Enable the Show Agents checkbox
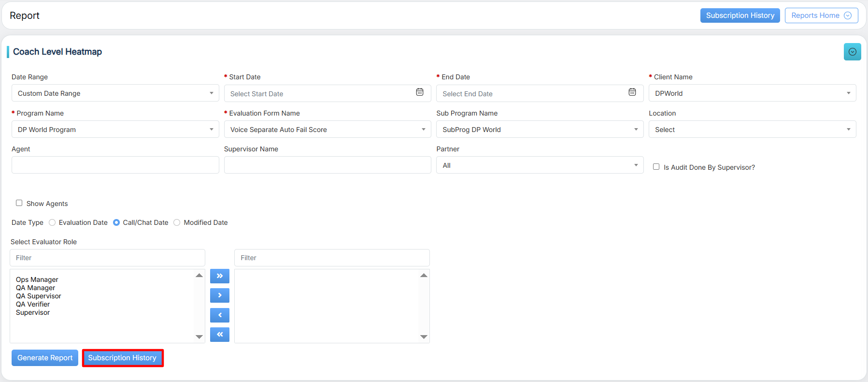This screenshot has width=868, height=382. coord(19,203)
